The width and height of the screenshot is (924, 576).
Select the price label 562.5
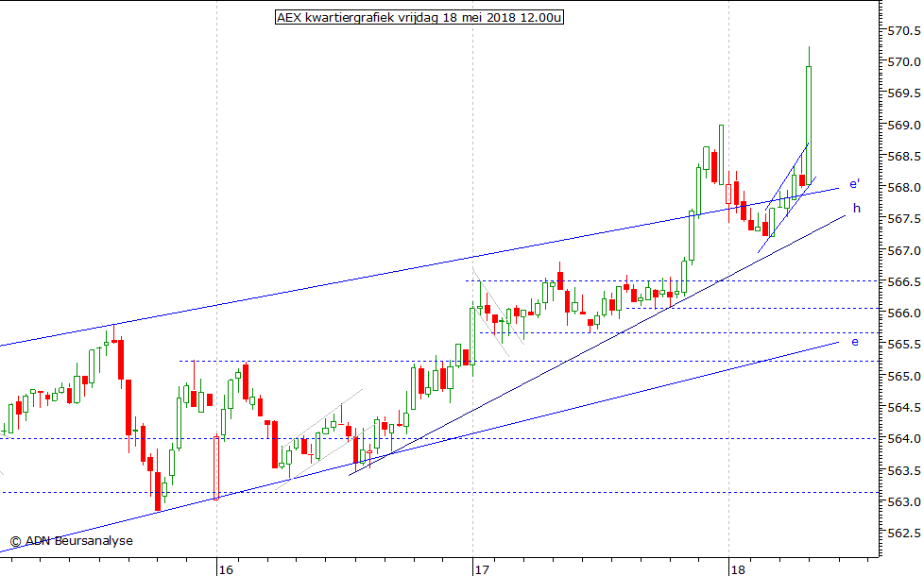tap(904, 533)
